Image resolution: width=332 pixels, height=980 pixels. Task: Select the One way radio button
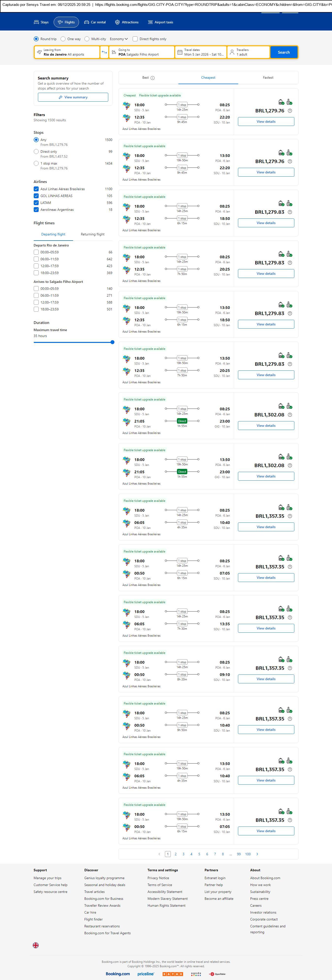[63, 39]
